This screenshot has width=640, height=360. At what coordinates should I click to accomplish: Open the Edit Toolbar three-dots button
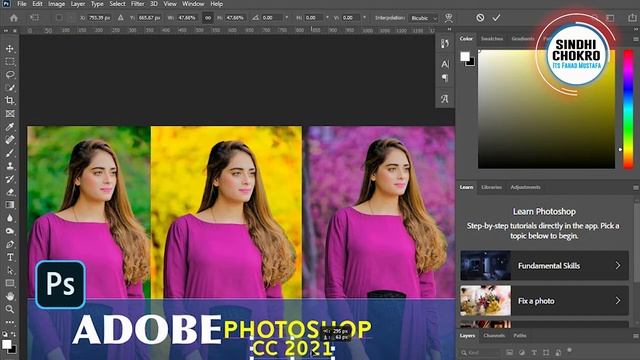coord(10,322)
